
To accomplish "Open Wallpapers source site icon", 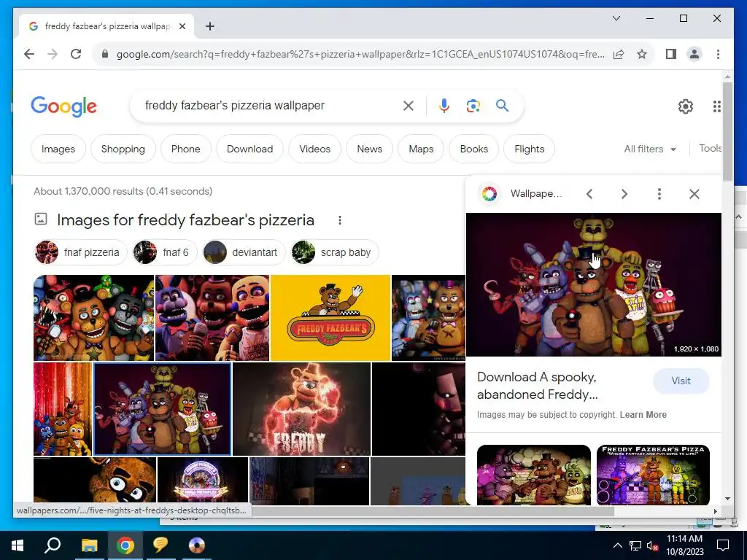I will click(x=489, y=194).
